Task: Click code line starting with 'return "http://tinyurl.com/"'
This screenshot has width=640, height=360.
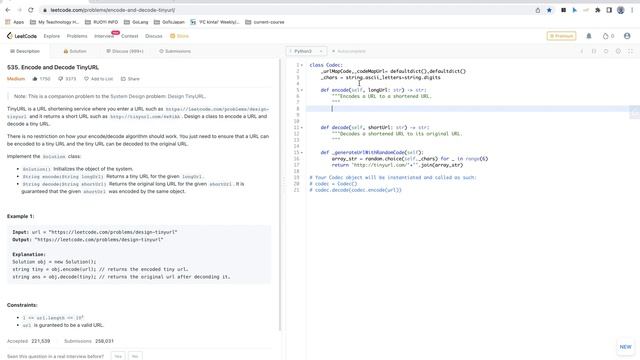Action: coord(398,165)
